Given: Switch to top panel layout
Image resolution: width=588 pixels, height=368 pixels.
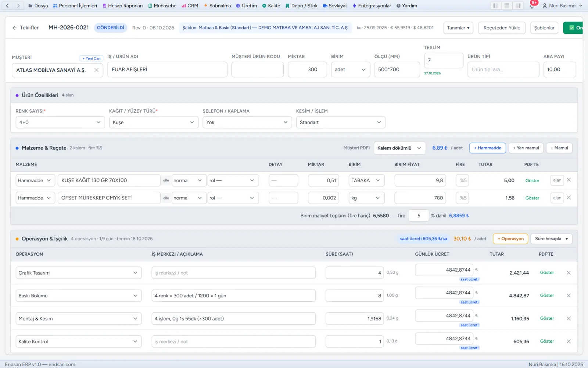Looking at the screenshot, I should click(x=507, y=6).
